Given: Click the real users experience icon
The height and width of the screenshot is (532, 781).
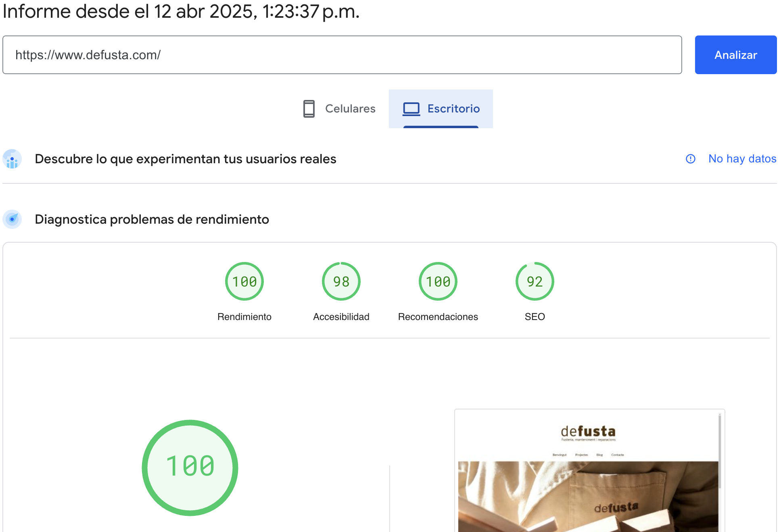Looking at the screenshot, I should click(12, 159).
